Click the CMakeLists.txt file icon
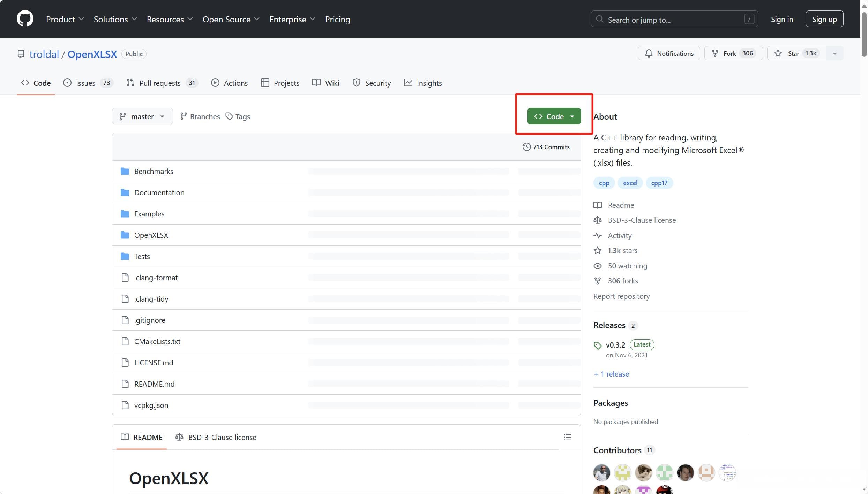The height and width of the screenshot is (494, 868). (x=125, y=341)
